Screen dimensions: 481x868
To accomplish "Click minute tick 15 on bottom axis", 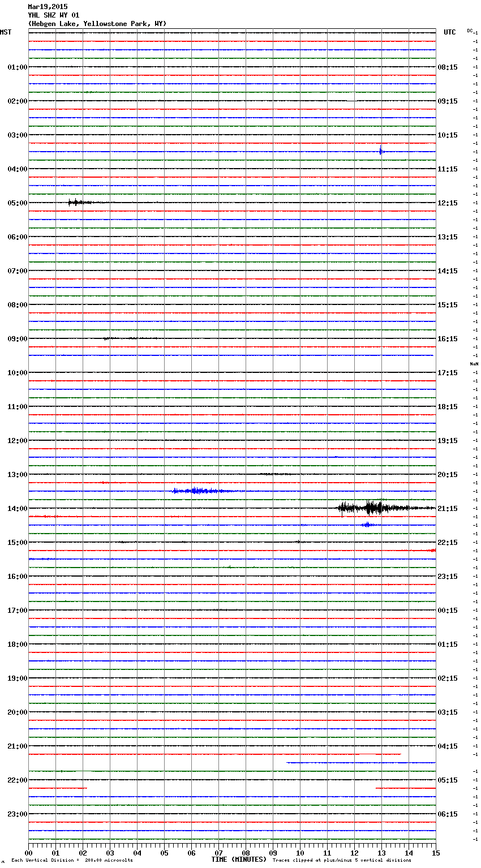I will click(436, 853).
